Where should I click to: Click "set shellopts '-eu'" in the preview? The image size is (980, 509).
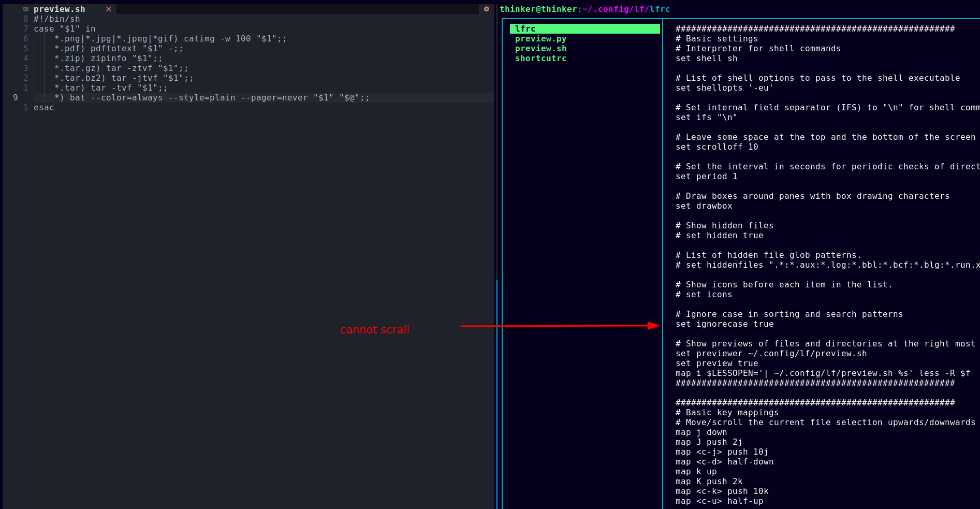pyautogui.click(x=724, y=88)
